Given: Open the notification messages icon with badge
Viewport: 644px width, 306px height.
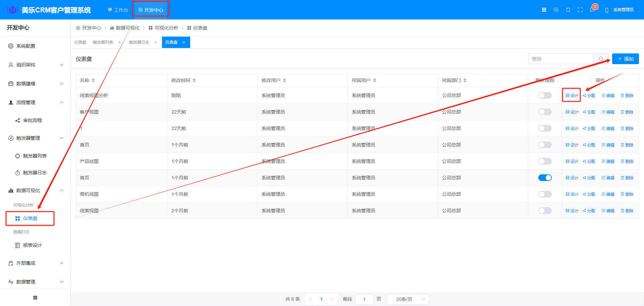Looking at the screenshot, I should pos(592,10).
